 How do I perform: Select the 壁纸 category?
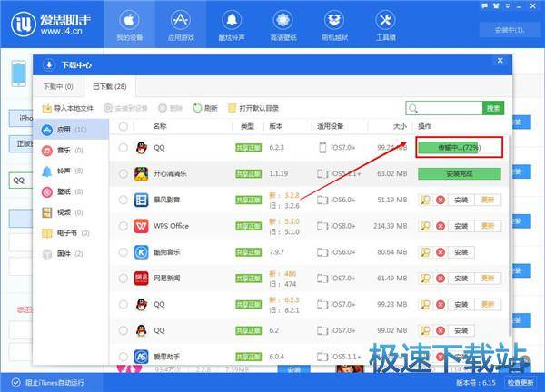point(72,191)
